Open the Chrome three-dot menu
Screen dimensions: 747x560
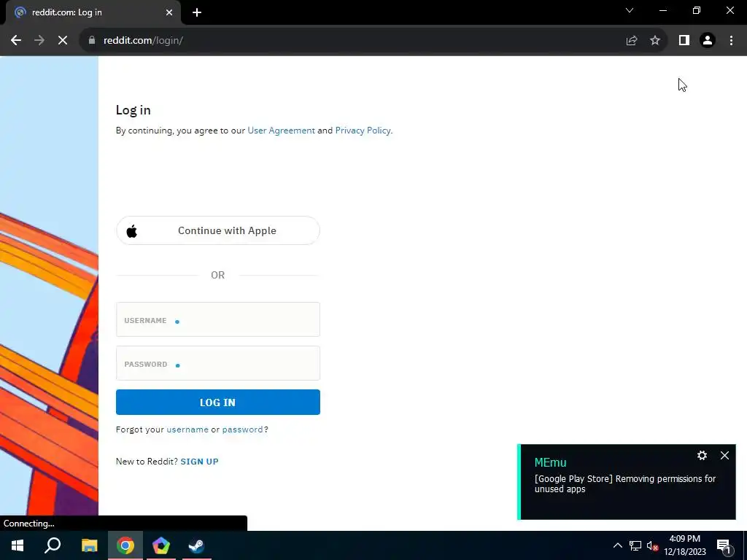pyautogui.click(x=731, y=41)
